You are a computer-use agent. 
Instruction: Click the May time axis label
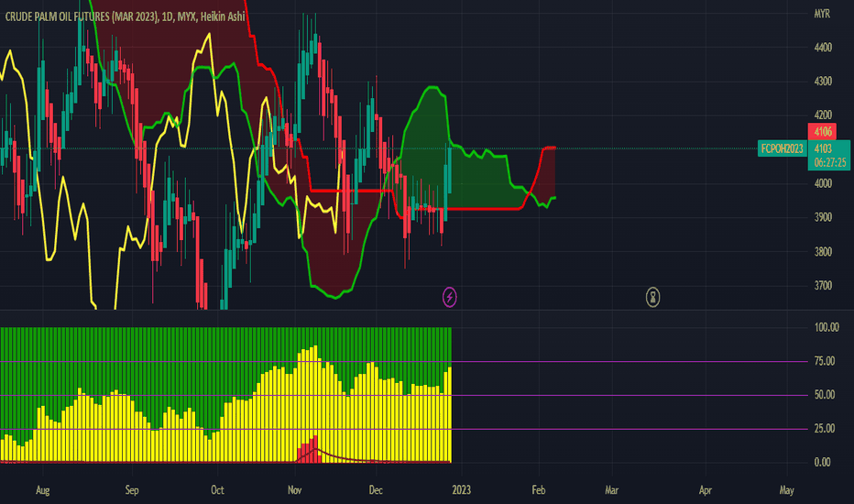point(786,490)
